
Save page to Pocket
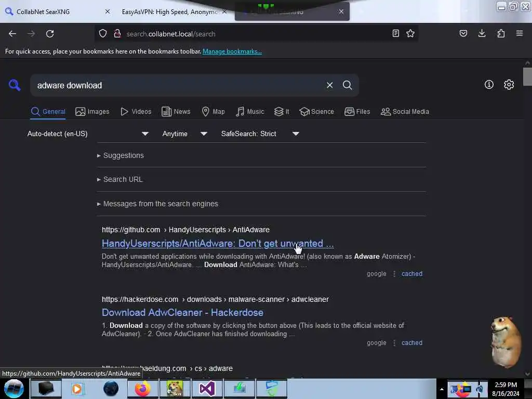point(463,33)
